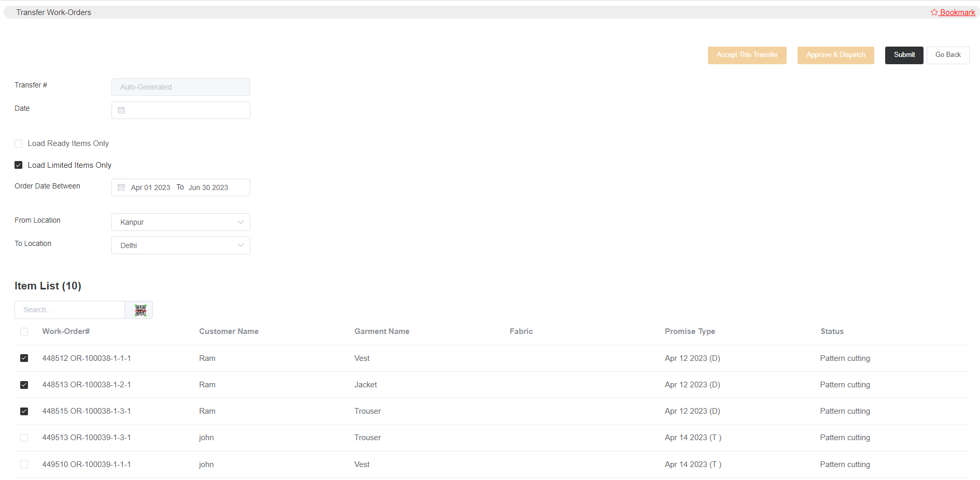Viewport: 980px width, 480px height.
Task: Click the Accept This Transfer button
Action: click(747, 55)
